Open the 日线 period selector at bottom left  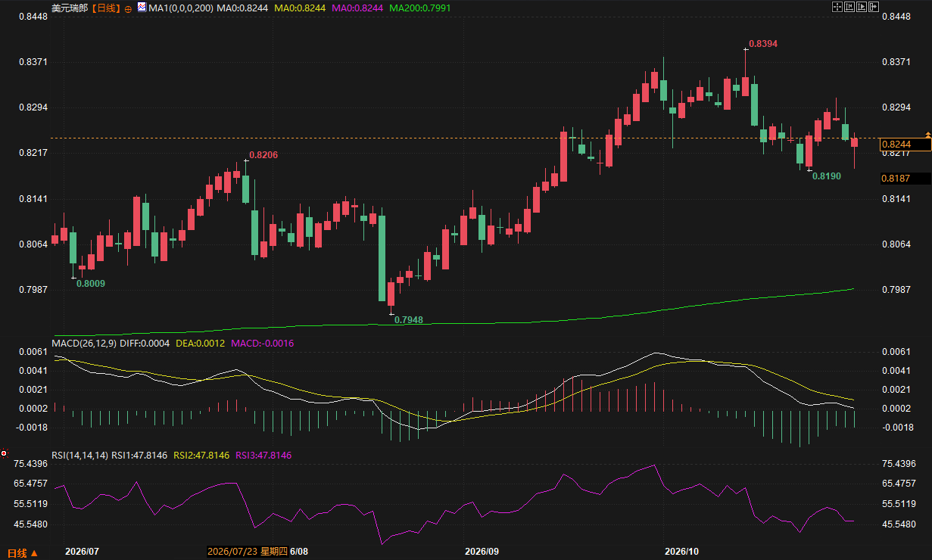coord(23,552)
